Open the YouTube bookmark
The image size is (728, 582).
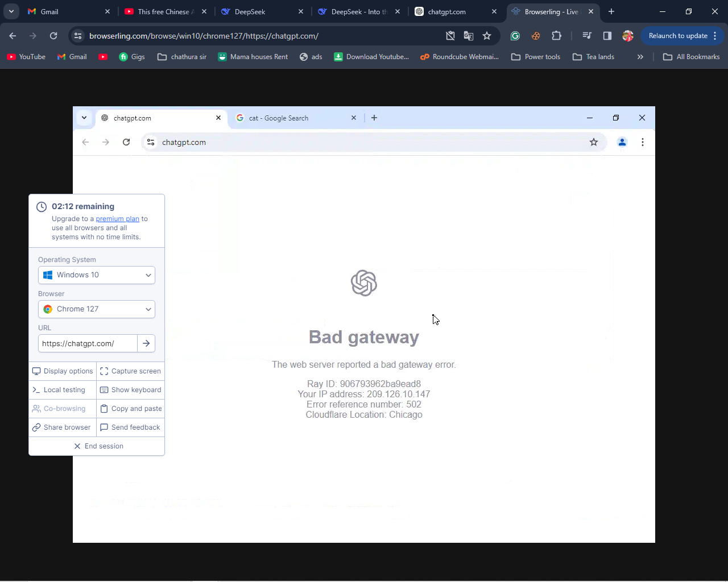[26, 57]
